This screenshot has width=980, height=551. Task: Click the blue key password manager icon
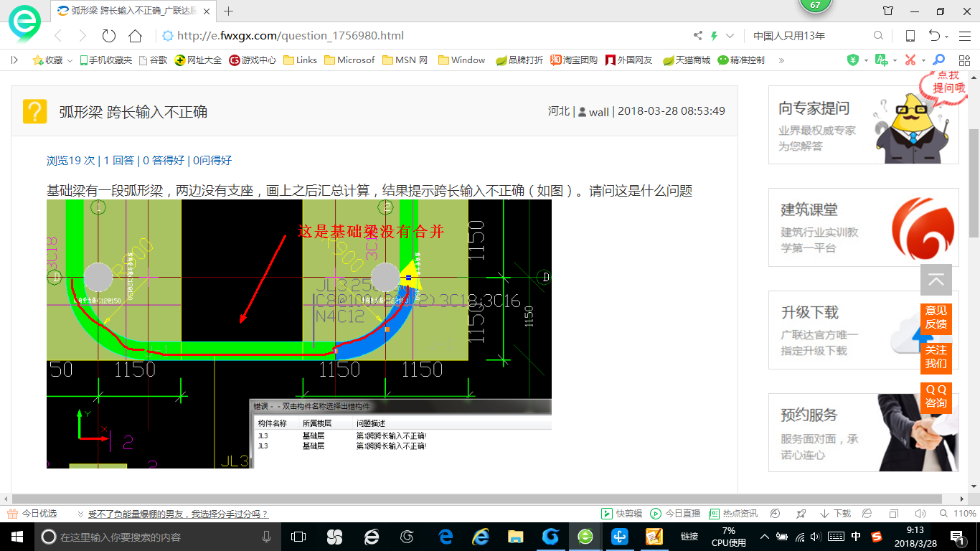[938, 60]
